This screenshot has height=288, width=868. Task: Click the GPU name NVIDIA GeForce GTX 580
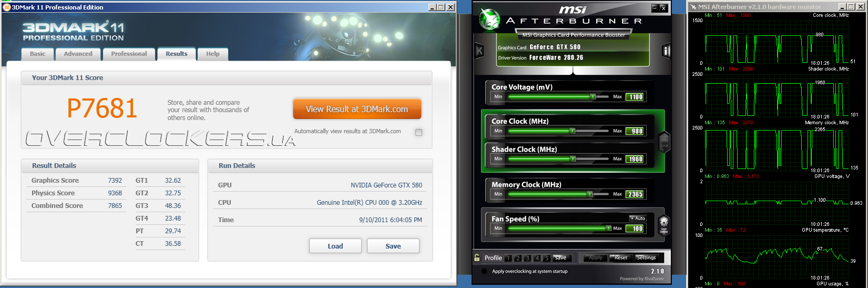[x=386, y=185]
